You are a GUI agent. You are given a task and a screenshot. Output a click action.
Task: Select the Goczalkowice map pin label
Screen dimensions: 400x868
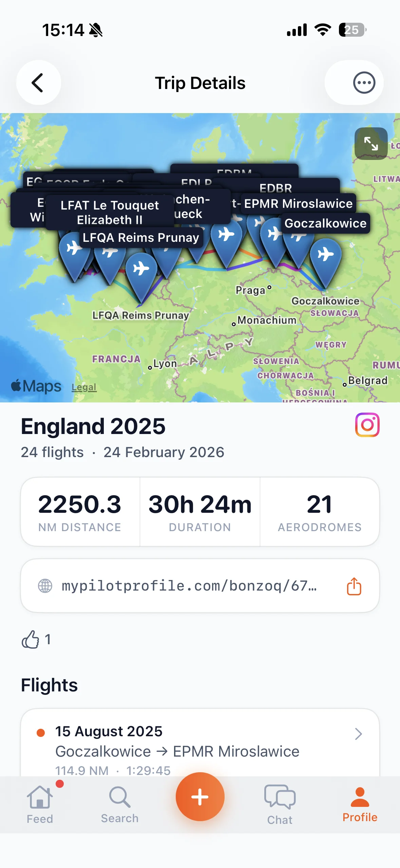(325, 223)
